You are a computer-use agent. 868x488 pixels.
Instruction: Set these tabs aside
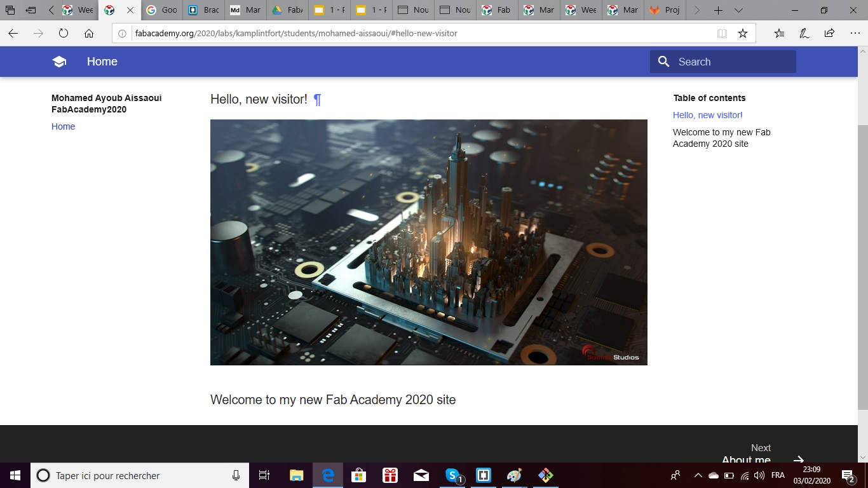pyautogui.click(x=31, y=10)
